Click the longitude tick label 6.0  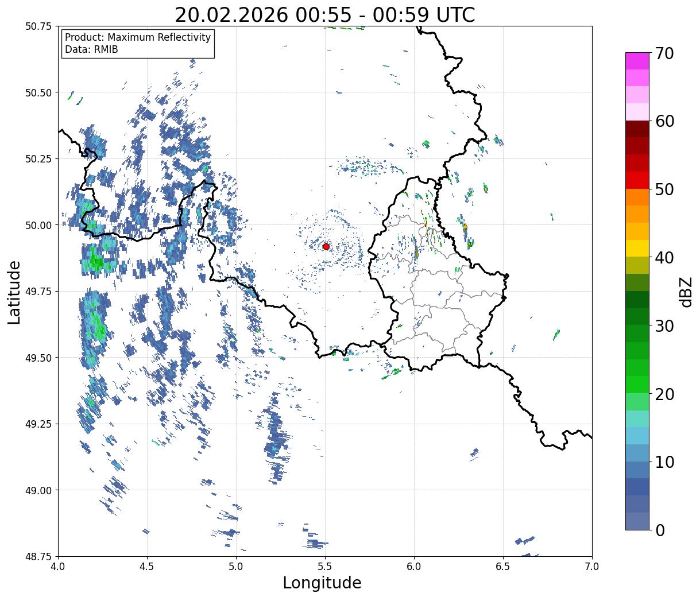(414, 566)
